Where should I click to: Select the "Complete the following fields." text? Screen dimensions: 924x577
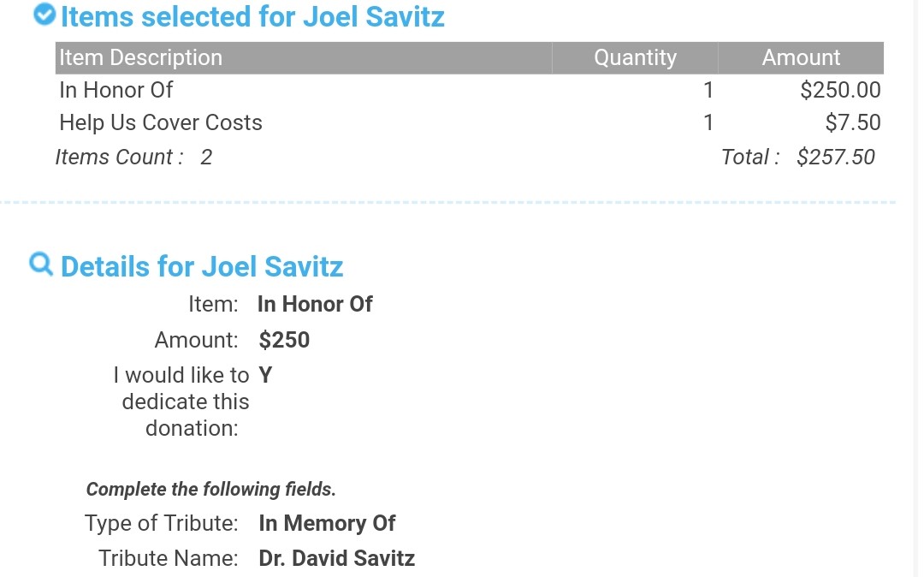211,490
